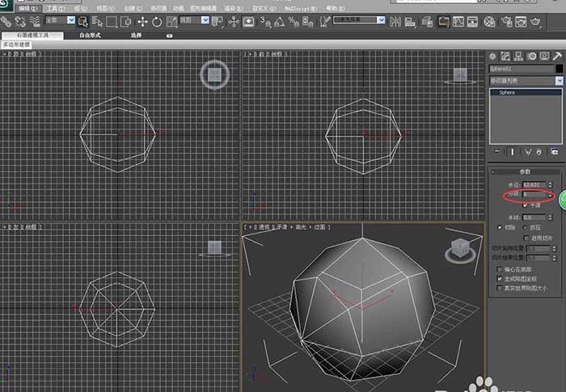Toggle the Spinner Snap tool
Image resolution: width=566 pixels, height=392 pixels.
[308, 22]
